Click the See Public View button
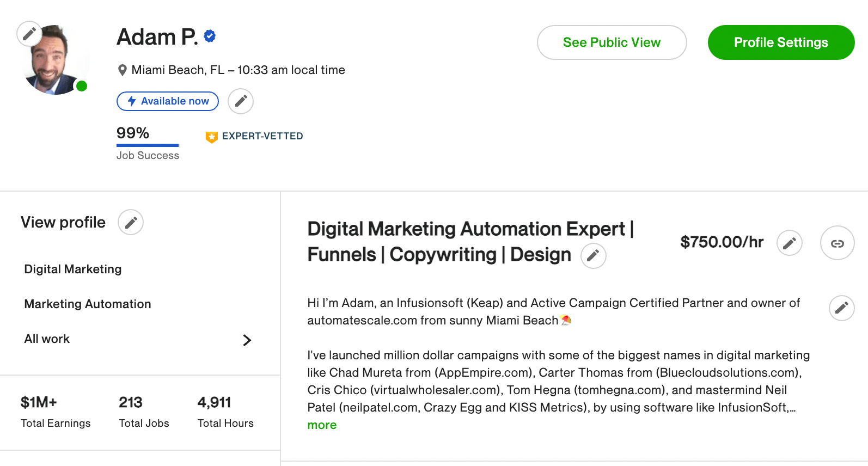This screenshot has height=466, width=868. pos(612,42)
